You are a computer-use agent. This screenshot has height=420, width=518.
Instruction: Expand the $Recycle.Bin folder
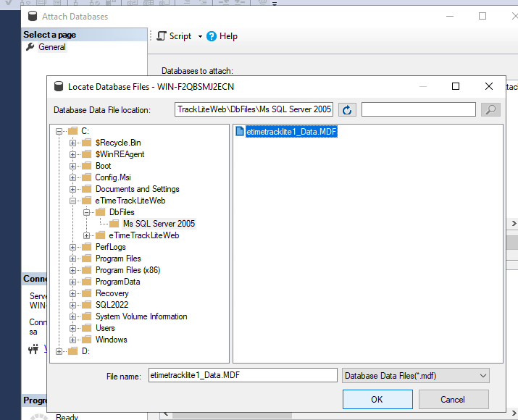point(72,143)
